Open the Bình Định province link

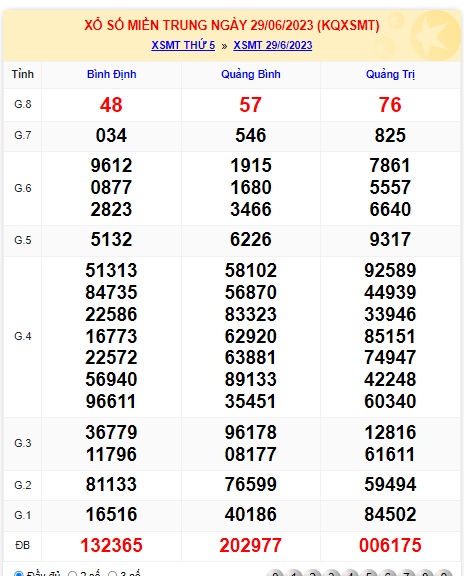coord(111,74)
